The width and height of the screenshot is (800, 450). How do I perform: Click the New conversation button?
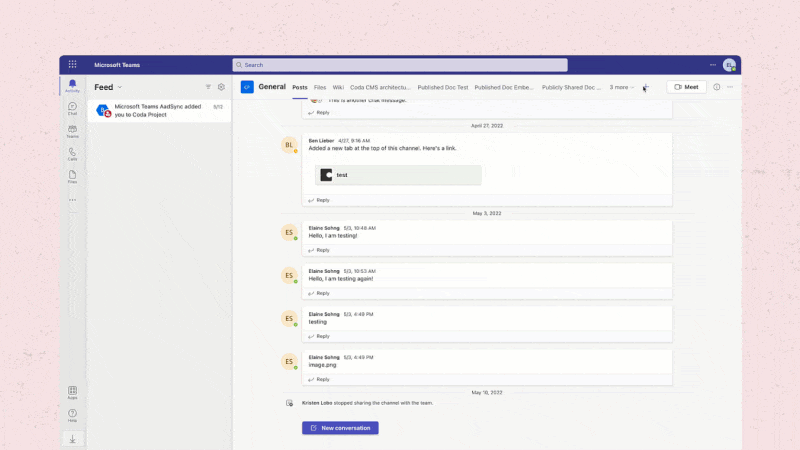[340, 428]
